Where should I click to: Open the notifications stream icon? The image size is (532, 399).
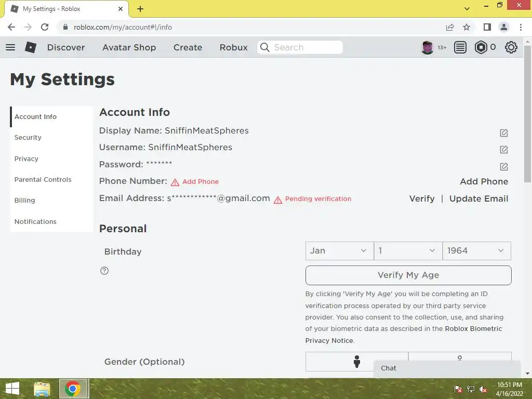point(460,47)
